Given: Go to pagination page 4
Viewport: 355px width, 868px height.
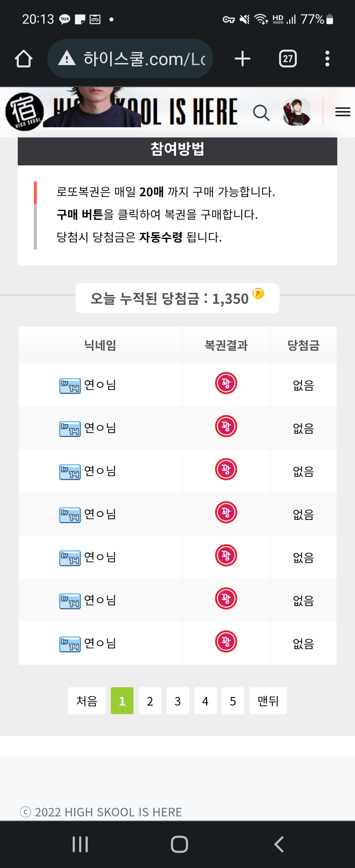Looking at the screenshot, I should [x=205, y=701].
